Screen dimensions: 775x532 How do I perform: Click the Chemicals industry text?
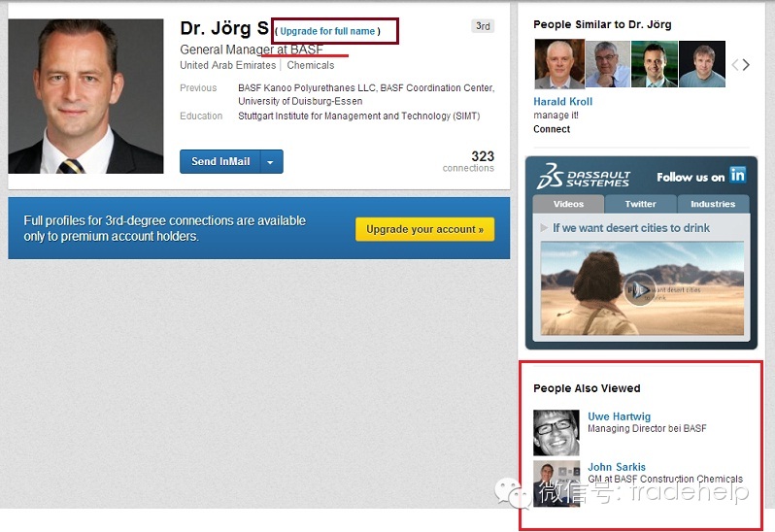point(311,65)
